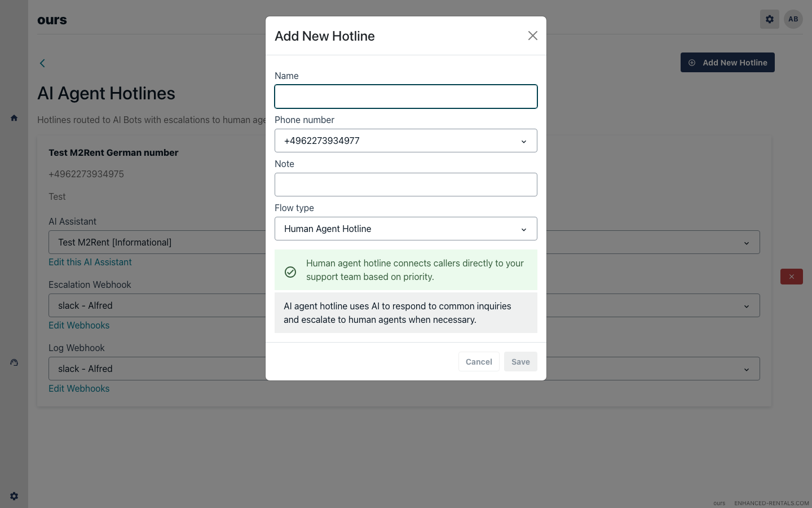Expand the Escalation Webhook dropdown arrow
Screen dimensions: 812x508
746,306
